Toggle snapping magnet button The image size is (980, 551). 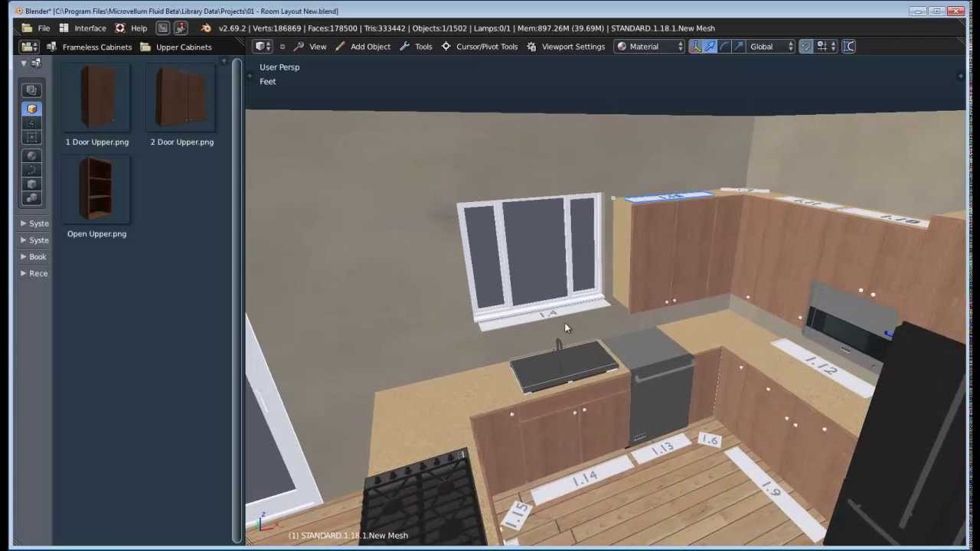(805, 47)
